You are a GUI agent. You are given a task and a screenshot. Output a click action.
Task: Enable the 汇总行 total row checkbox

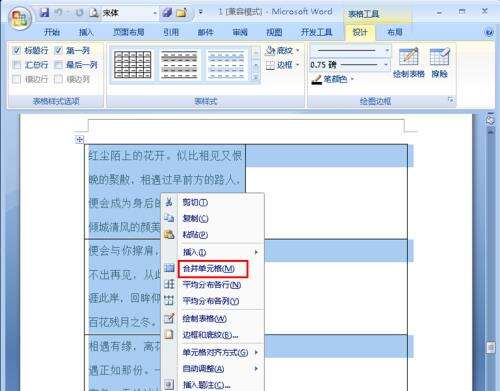click(17, 65)
